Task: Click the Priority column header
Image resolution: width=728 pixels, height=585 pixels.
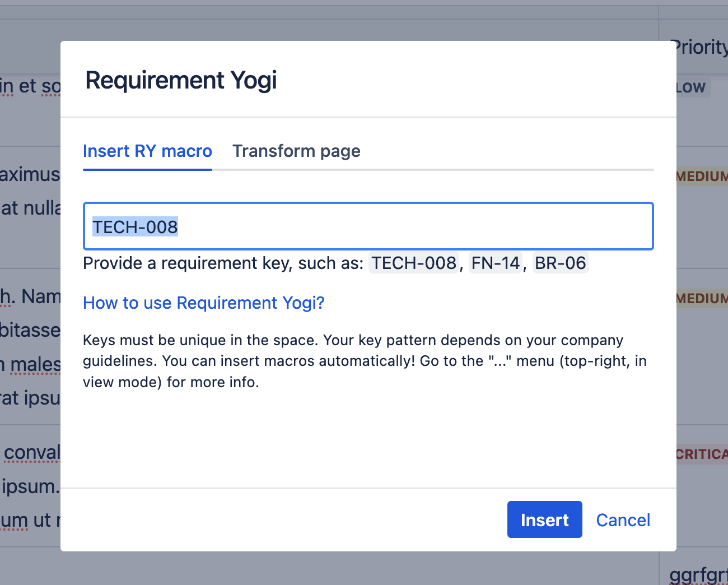Action: (699, 47)
